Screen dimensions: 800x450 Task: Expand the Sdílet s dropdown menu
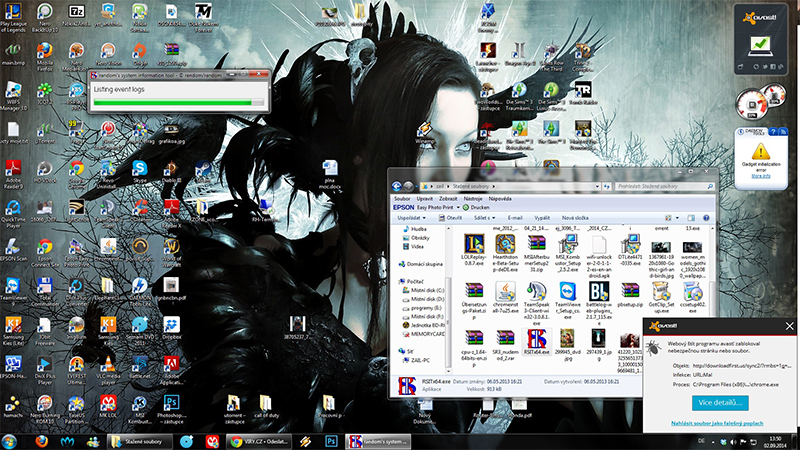483,217
